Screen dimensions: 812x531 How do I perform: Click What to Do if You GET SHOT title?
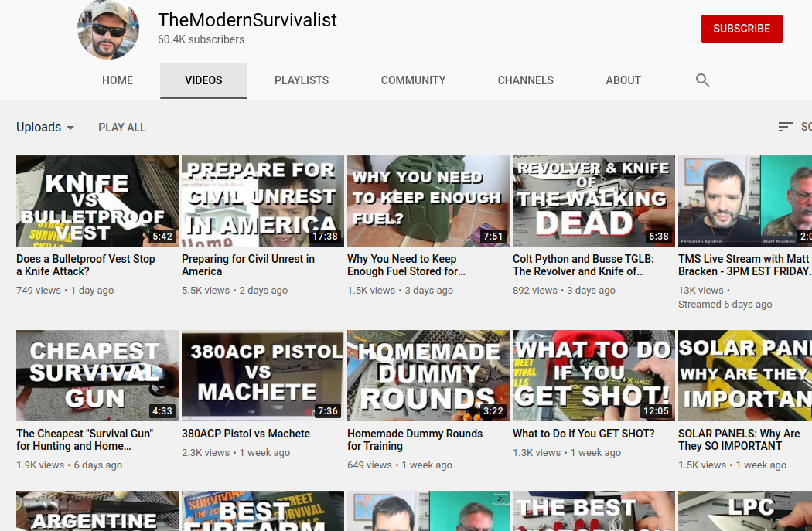coord(584,434)
